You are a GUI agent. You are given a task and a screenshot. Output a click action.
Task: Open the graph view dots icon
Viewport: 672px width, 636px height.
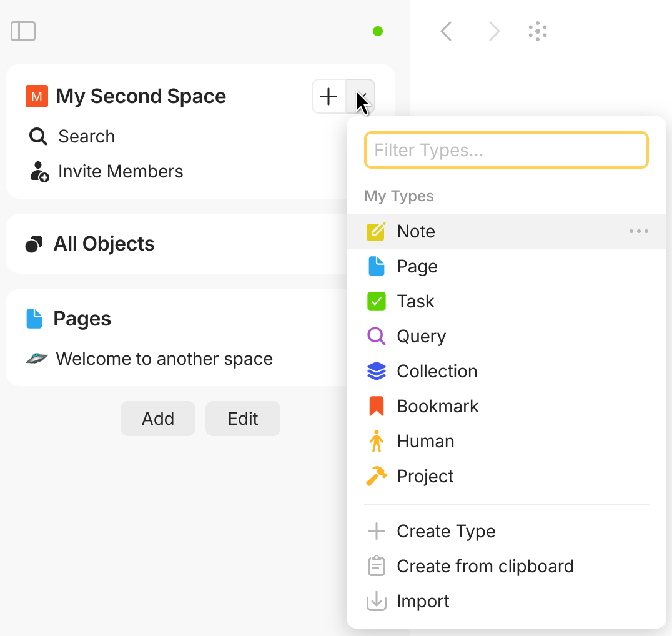click(538, 31)
